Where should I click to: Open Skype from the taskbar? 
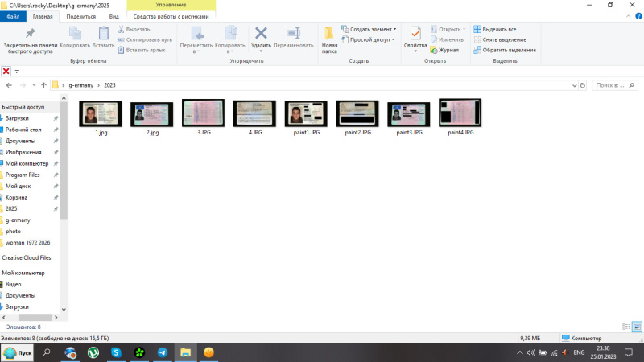click(x=116, y=352)
